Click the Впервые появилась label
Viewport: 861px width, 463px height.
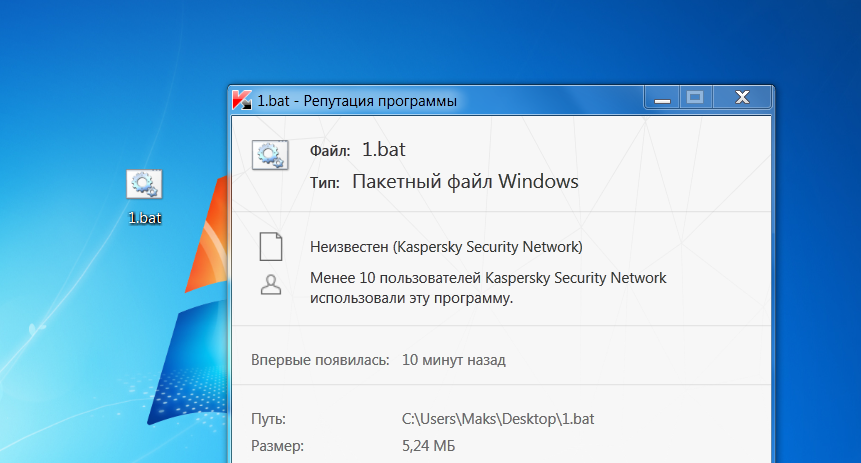click(x=320, y=359)
